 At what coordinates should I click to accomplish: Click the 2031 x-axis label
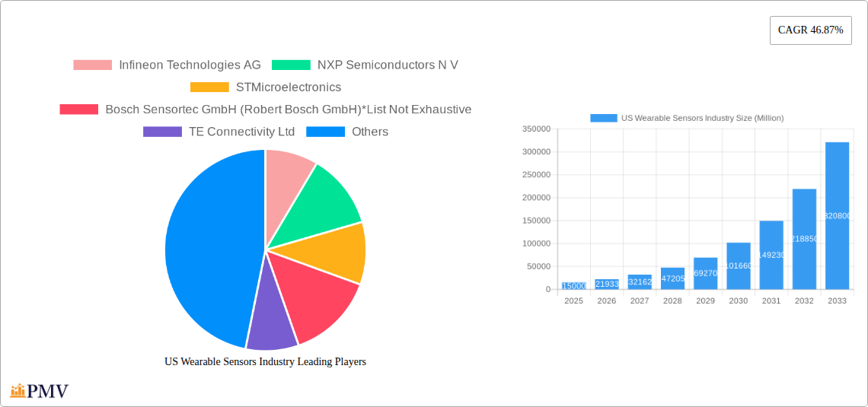point(771,300)
